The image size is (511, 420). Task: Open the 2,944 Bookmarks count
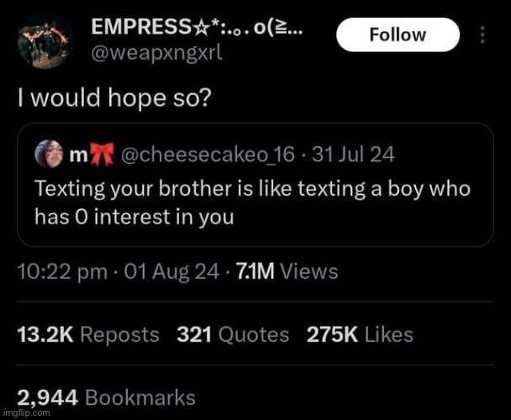106,398
